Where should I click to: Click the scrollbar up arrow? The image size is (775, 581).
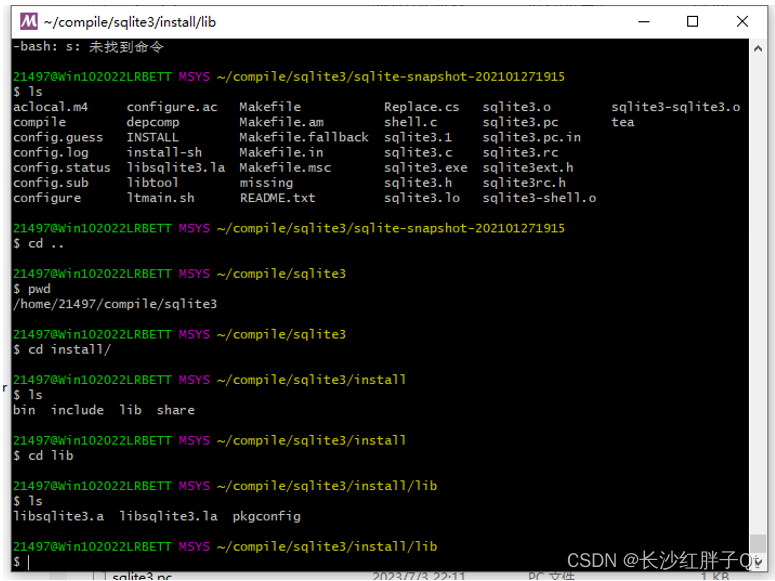point(758,48)
